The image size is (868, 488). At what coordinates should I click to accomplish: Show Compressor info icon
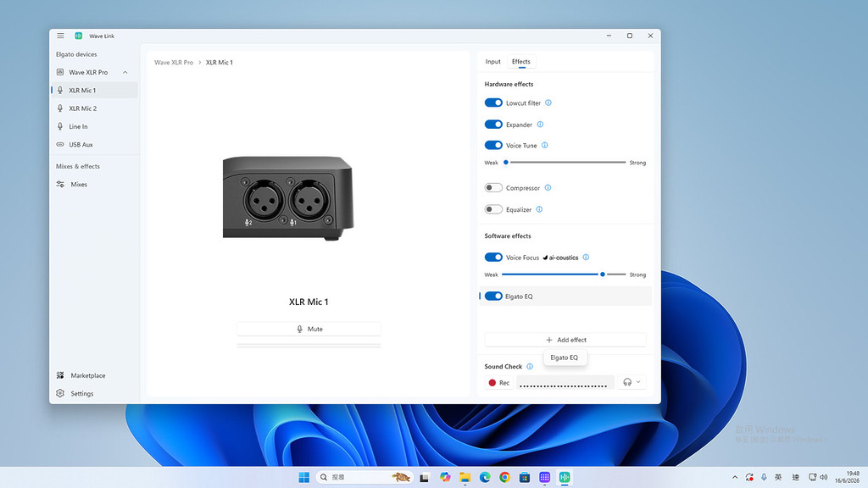point(548,187)
